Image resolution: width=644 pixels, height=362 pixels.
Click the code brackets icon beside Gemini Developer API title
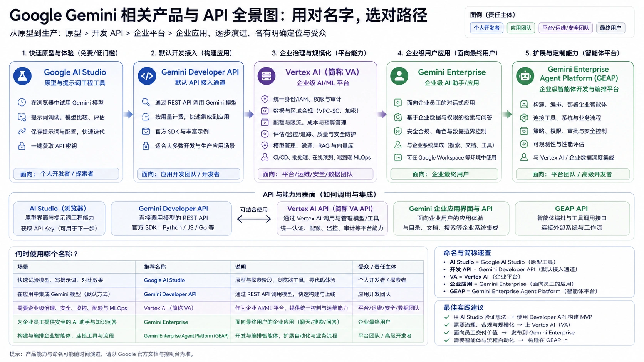click(147, 76)
